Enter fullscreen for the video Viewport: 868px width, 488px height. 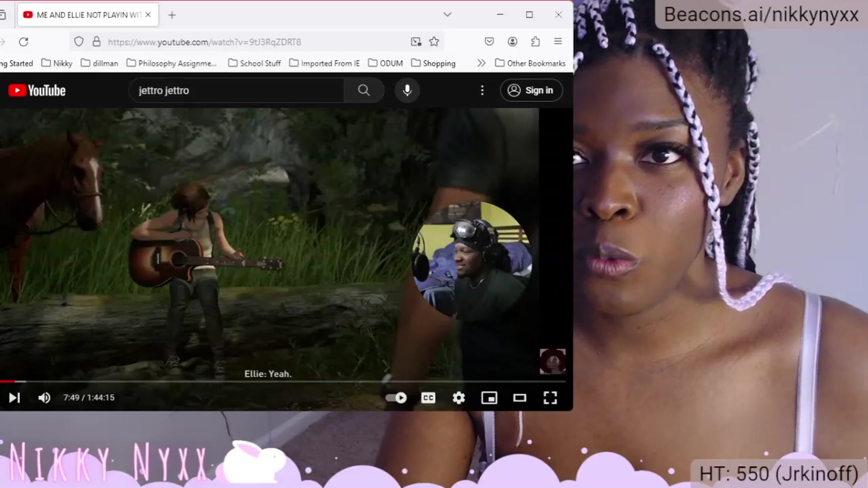[x=550, y=398]
